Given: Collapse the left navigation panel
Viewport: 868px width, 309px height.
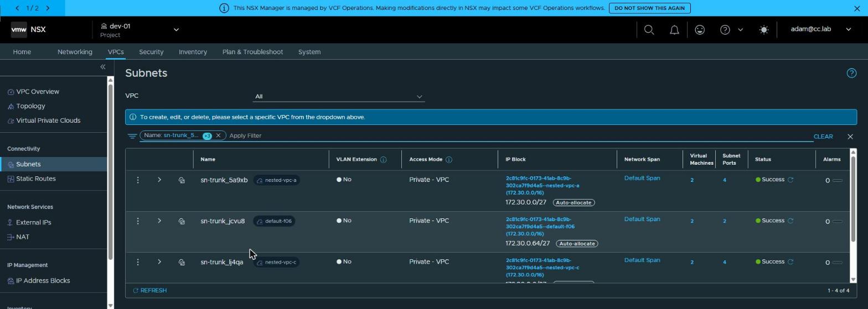Looking at the screenshot, I should [x=102, y=67].
